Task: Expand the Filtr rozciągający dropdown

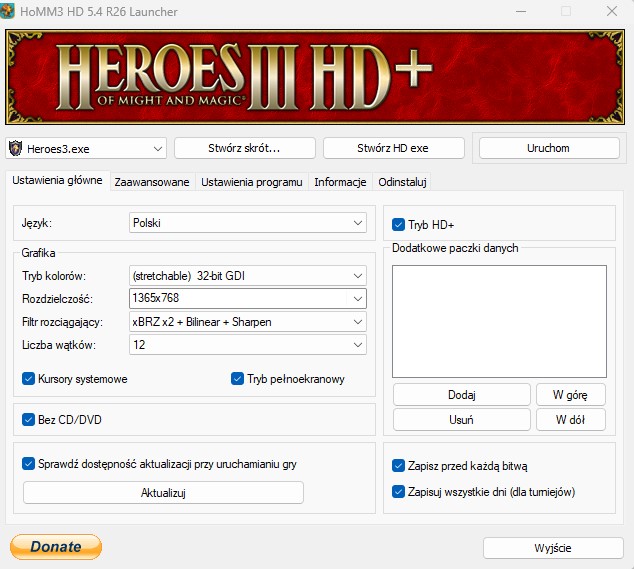Action: (x=248, y=322)
